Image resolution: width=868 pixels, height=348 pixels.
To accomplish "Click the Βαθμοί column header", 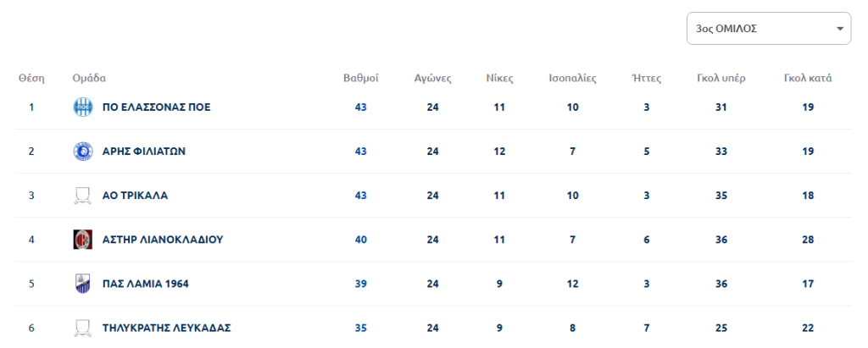I will pyautogui.click(x=360, y=78).
